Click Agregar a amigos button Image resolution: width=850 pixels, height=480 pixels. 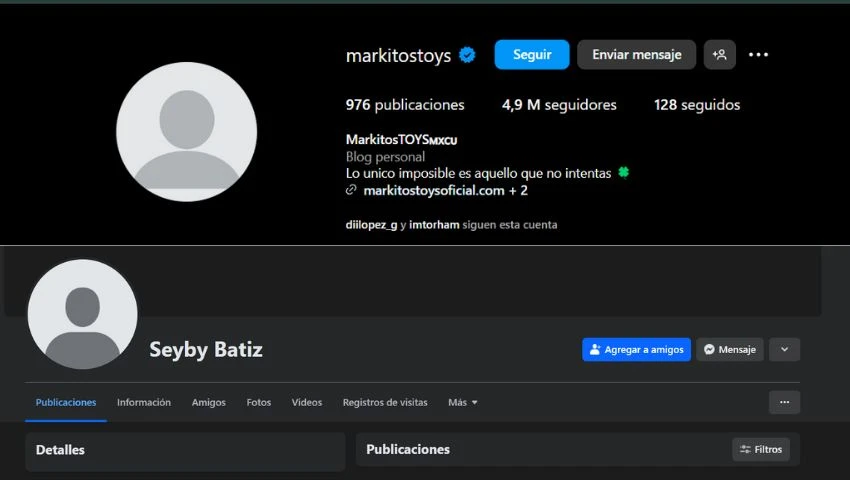[636, 350]
